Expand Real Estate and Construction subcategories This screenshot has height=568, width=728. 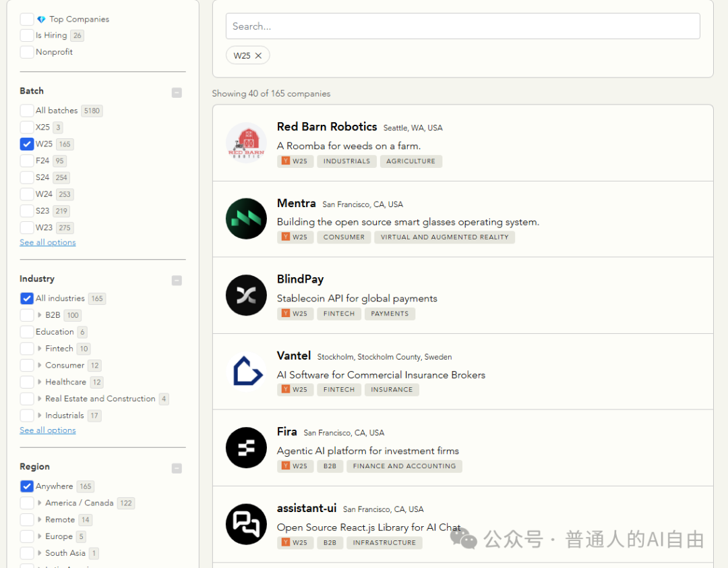[x=40, y=399]
